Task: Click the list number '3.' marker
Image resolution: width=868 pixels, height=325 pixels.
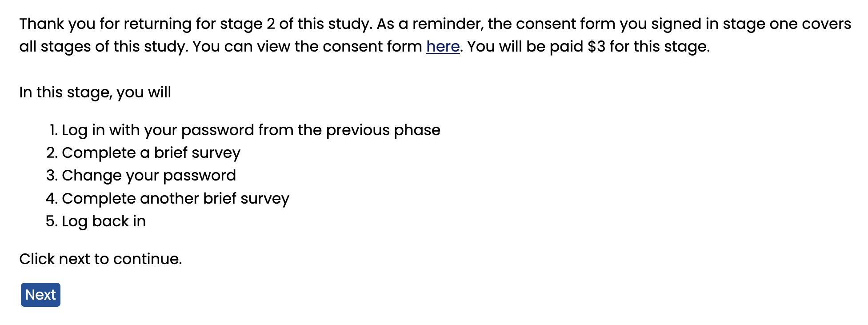Action: pyautogui.click(x=52, y=176)
